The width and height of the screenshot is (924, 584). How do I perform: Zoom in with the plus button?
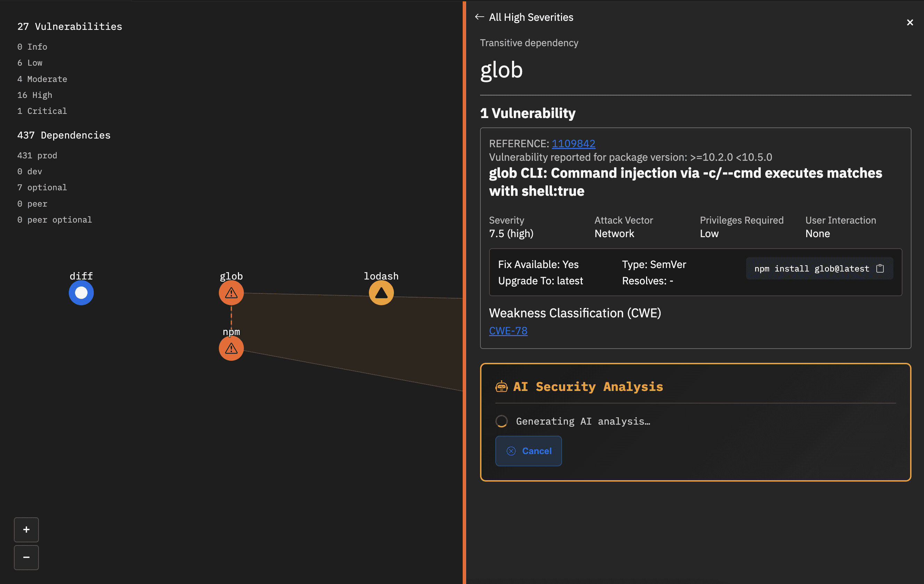26,529
